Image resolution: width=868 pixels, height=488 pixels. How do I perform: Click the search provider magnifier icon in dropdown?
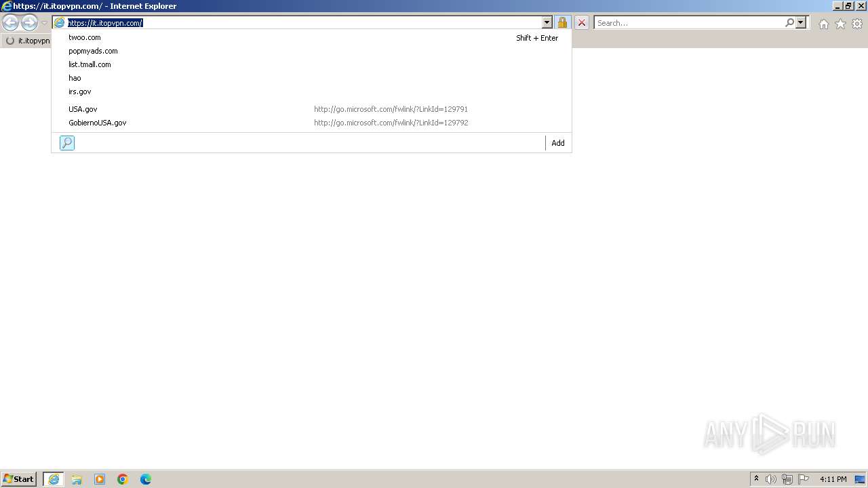67,143
